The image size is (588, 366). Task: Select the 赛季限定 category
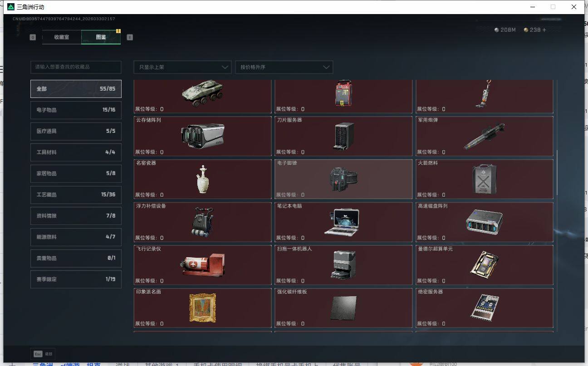coord(76,279)
